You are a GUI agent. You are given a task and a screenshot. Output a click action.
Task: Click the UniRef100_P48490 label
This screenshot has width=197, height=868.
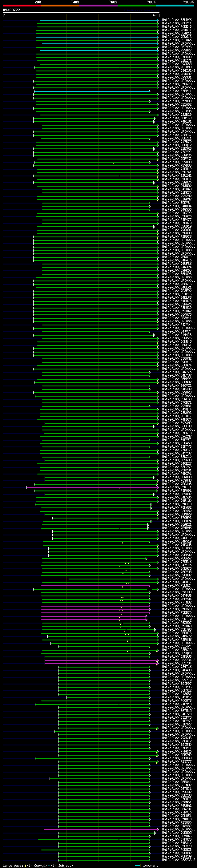[176, 670]
